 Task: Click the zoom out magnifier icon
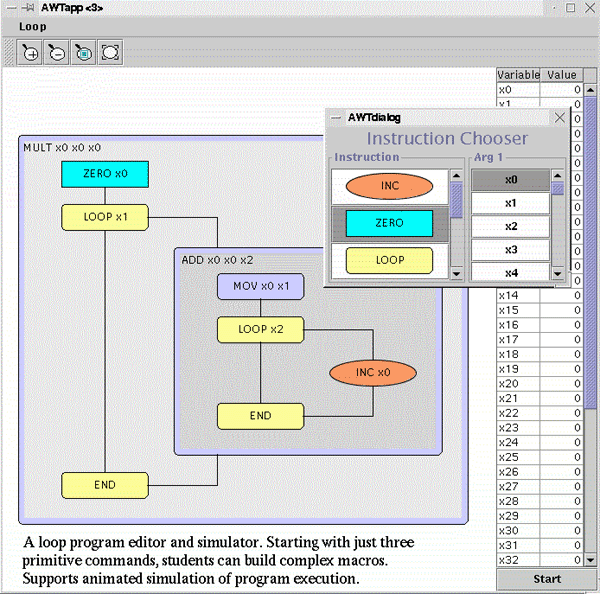(57, 54)
